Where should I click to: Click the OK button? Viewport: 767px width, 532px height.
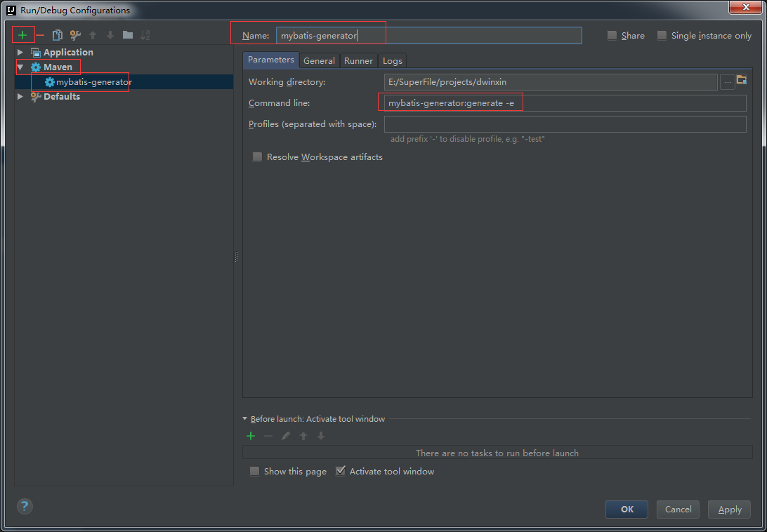[627, 510]
